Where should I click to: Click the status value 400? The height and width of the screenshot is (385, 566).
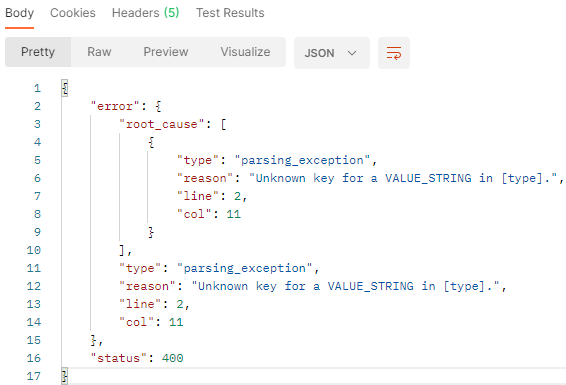click(x=173, y=358)
